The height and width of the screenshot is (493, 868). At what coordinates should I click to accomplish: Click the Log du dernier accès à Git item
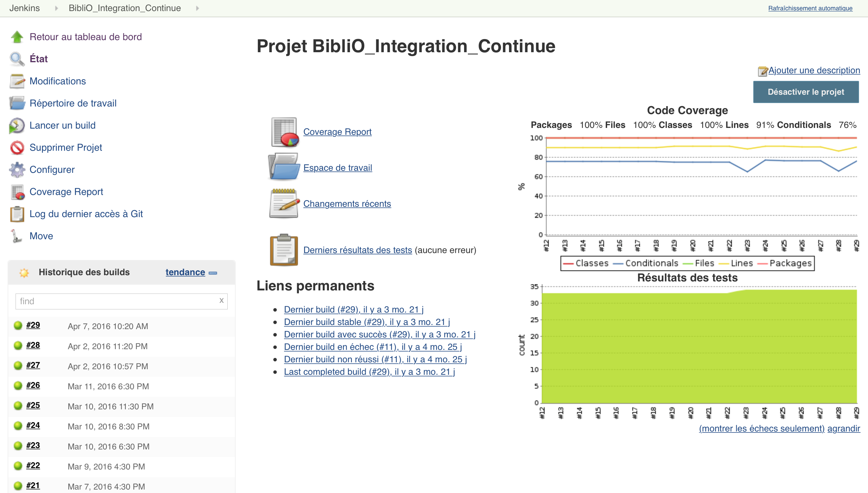[x=86, y=214]
